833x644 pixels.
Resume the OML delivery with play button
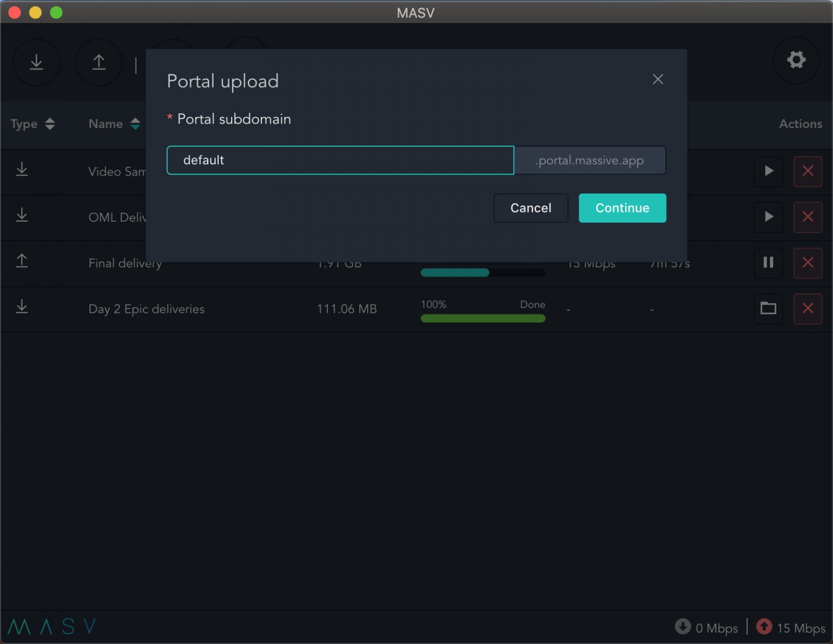pyautogui.click(x=768, y=217)
